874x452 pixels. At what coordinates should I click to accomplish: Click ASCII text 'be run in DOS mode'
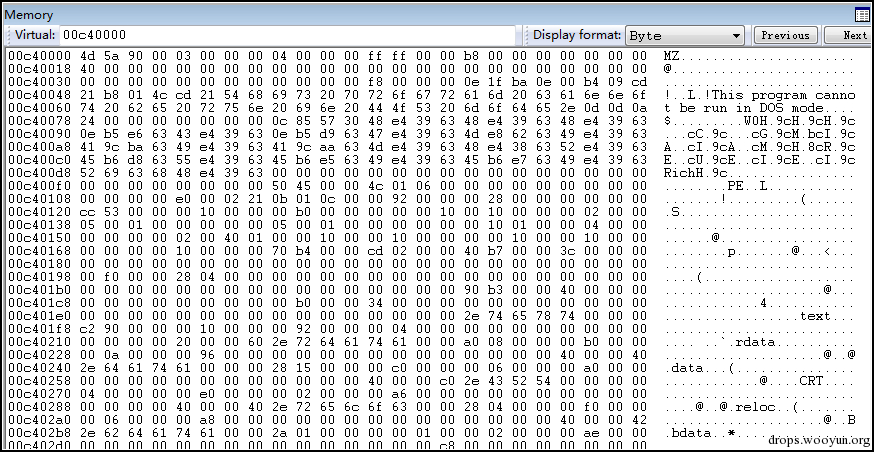click(750, 108)
